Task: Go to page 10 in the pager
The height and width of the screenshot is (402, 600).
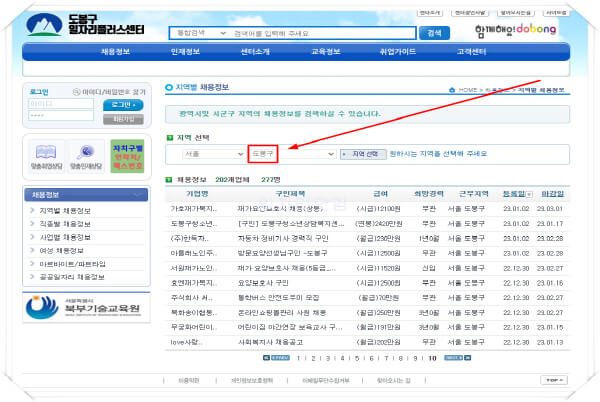Action: (432, 358)
